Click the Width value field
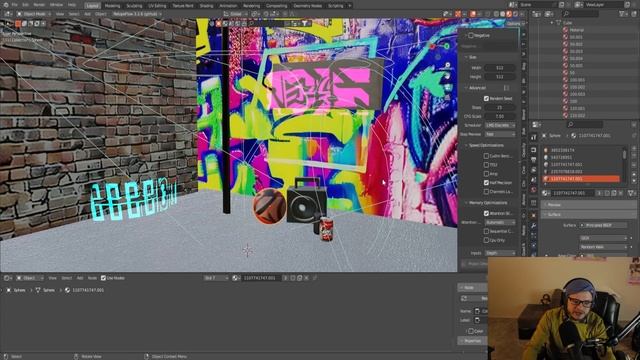Viewport: 640px width, 360px height. coord(500,68)
